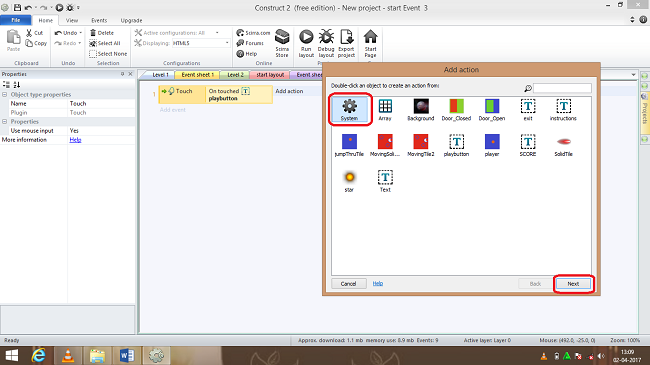Switch to Level 1 tab
The width and height of the screenshot is (650, 365).
[160, 75]
